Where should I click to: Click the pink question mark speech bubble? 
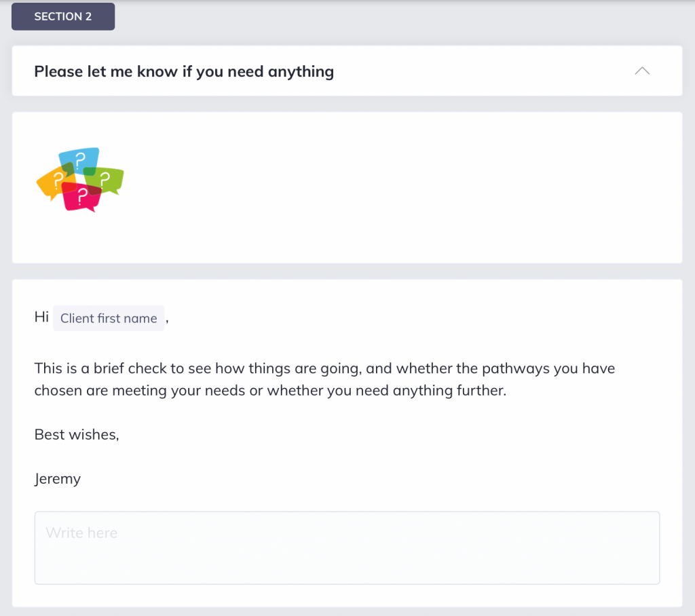[x=81, y=198]
